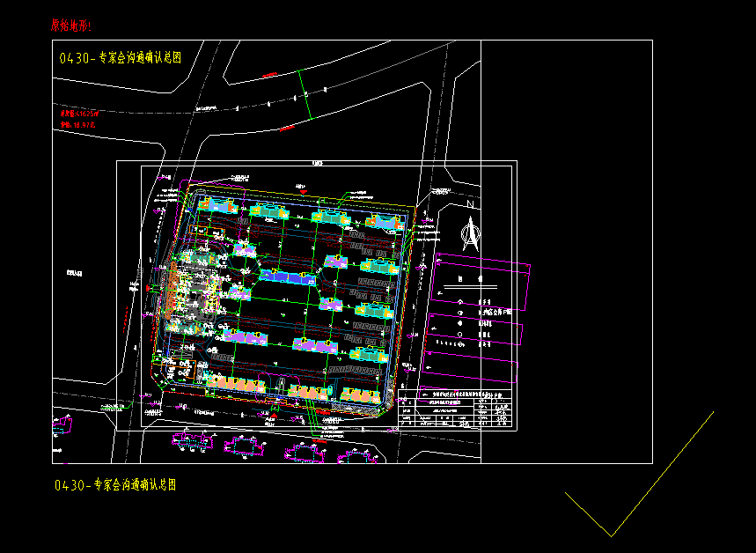Screen dimensions: 756x553
Task: Click the red site area annotation "41625㎡"
Action: 80,114
